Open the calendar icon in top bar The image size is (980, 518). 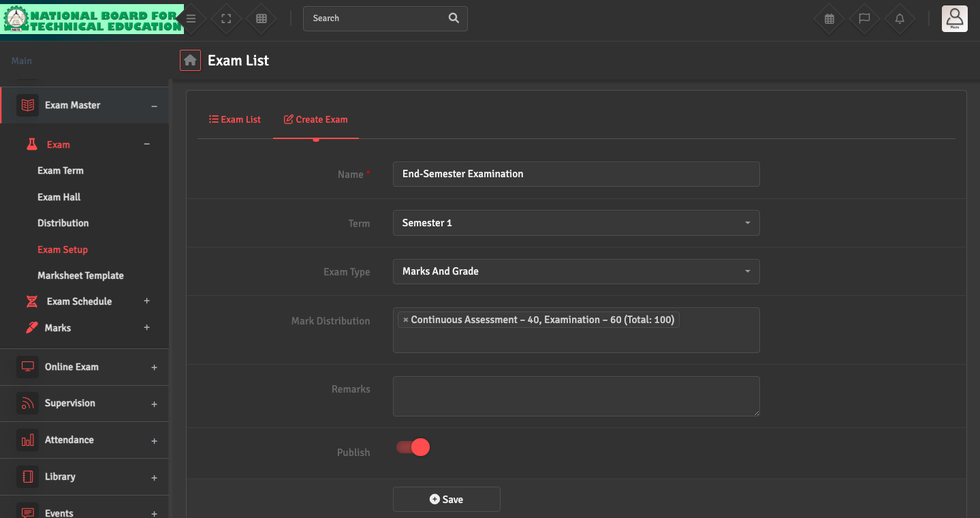pyautogui.click(x=829, y=19)
